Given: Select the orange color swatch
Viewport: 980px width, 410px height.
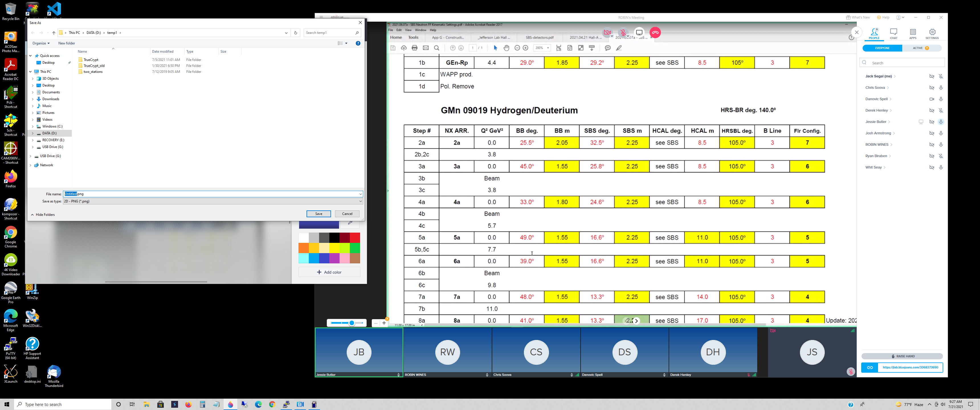Looking at the screenshot, I should (x=304, y=248).
